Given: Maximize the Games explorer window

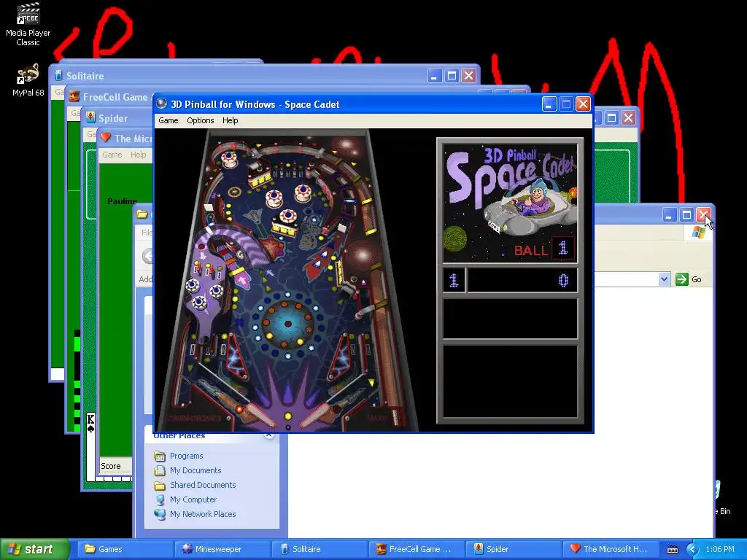Looking at the screenshot, I should point(686,215).
